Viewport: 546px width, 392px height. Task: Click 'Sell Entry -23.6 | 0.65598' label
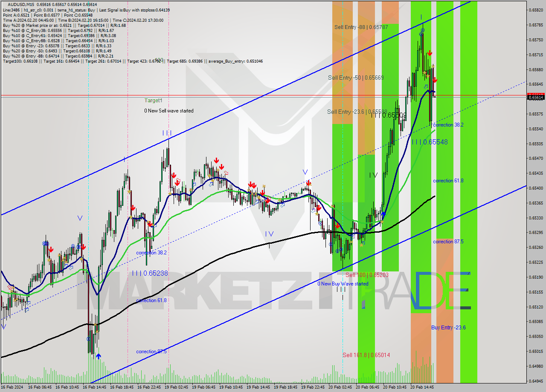pyautogui.click(x=357, y=112)
